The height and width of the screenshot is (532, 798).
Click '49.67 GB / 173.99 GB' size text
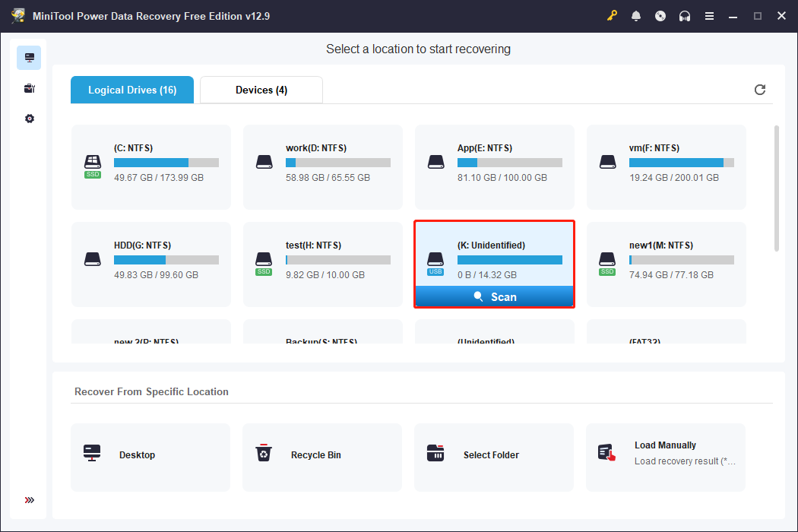coord(159,178)
